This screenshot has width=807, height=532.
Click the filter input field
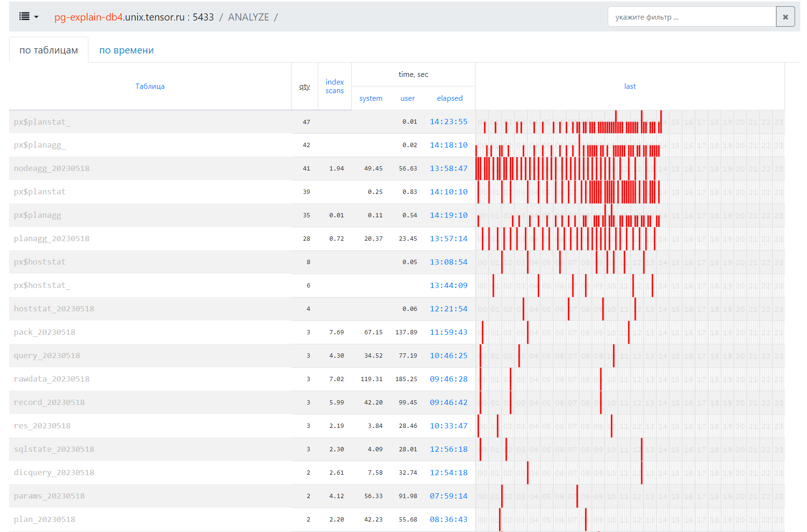coord(691,17)
